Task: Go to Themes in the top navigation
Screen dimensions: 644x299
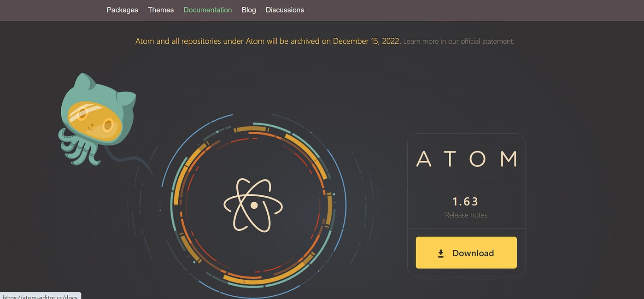Action: [161, 10]
